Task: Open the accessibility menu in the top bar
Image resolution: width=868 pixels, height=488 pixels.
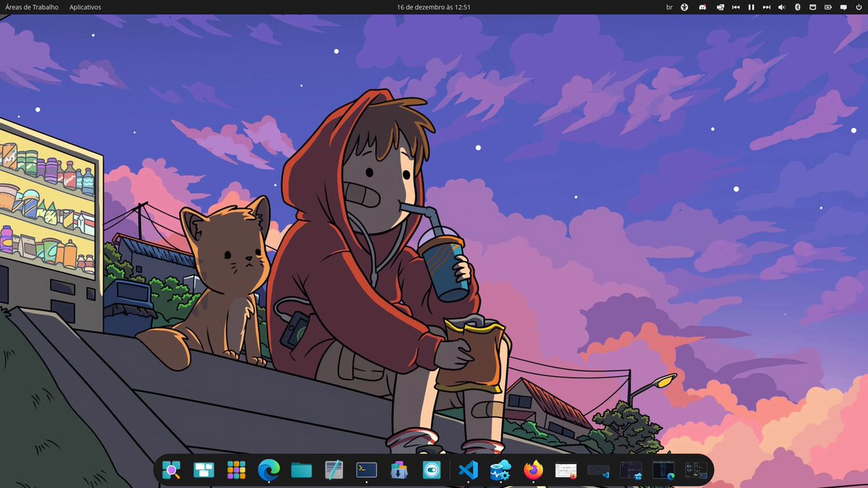Action: [684, 7]
